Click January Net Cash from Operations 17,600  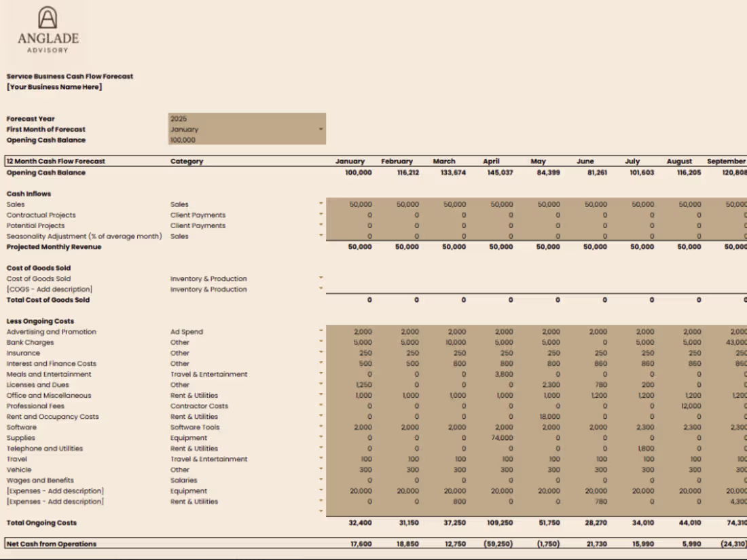point(360,544)
